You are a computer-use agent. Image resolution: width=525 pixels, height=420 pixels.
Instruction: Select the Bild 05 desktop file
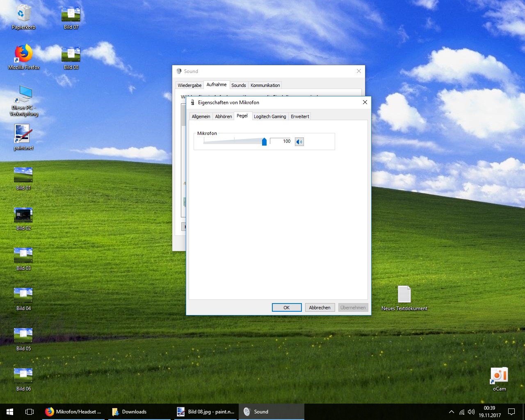pos(24,339)
